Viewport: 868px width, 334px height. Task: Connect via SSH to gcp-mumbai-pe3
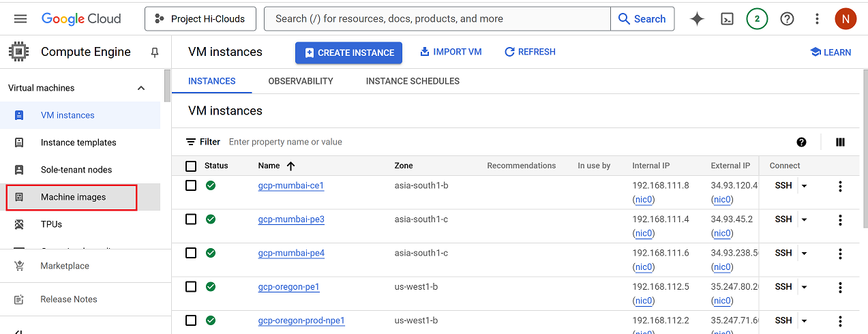click(x=783, y=219)
